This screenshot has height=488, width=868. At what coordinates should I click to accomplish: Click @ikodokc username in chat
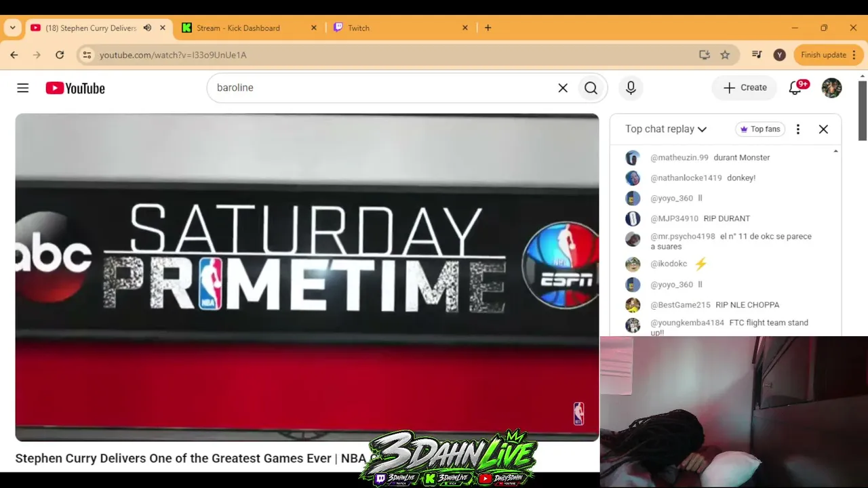tap(669, 264)
